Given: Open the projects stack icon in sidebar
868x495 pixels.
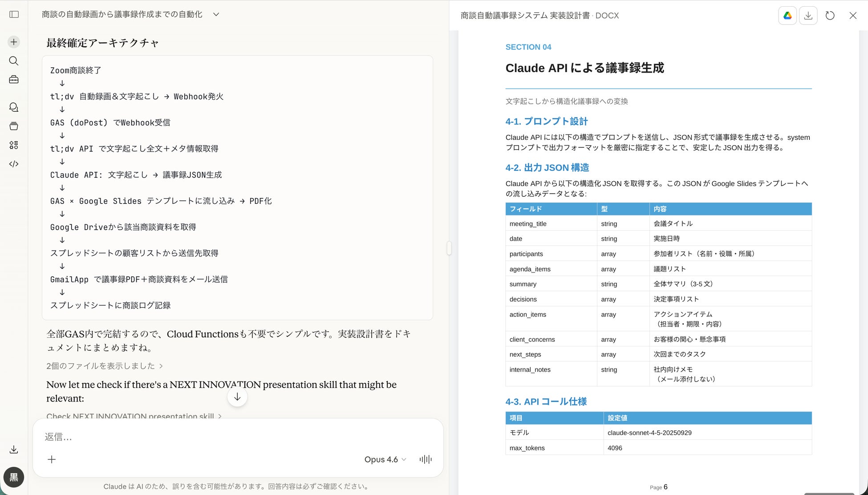Looking at the screenshot, I should 14,126.
